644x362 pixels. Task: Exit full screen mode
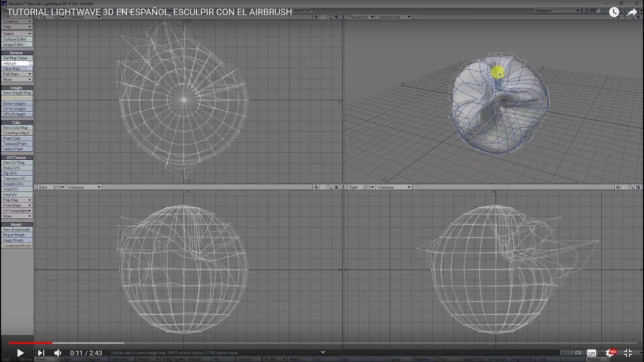click(x=628, y=353)
